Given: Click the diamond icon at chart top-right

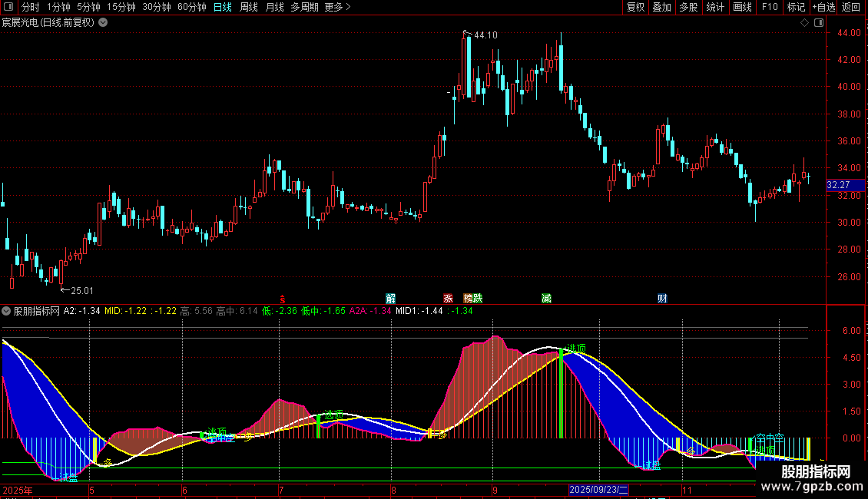Looking at the screenshot, I should click(804, 23).
